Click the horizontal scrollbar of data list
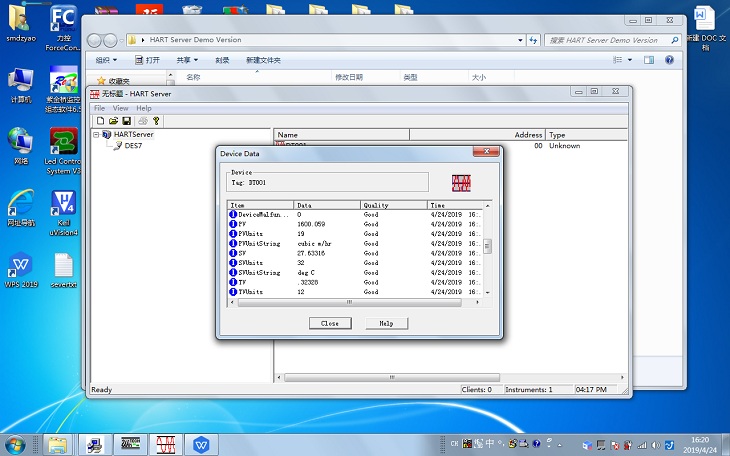 (350, 302)
